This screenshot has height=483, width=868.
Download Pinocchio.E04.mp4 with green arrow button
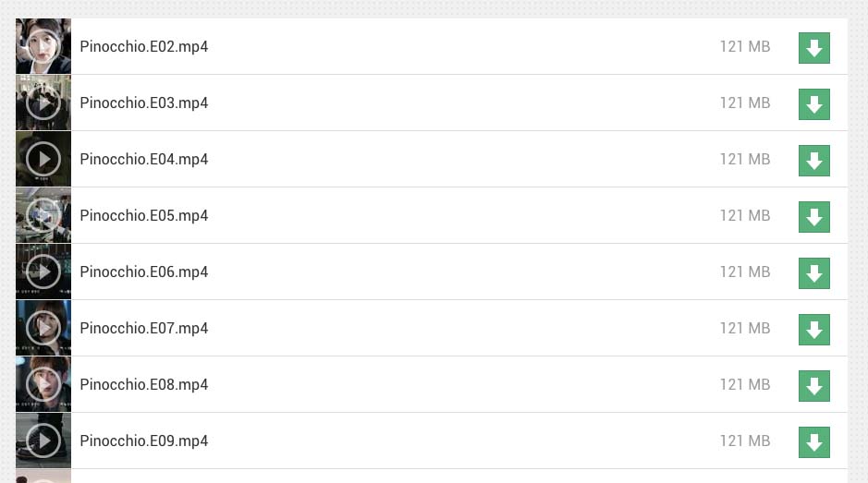tap(813, 161)
